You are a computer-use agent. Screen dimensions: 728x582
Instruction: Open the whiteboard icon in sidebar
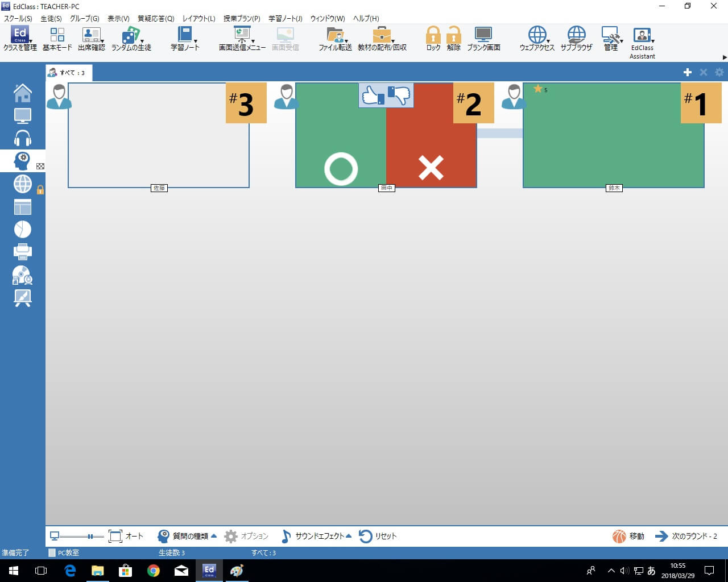coord(23,297)
